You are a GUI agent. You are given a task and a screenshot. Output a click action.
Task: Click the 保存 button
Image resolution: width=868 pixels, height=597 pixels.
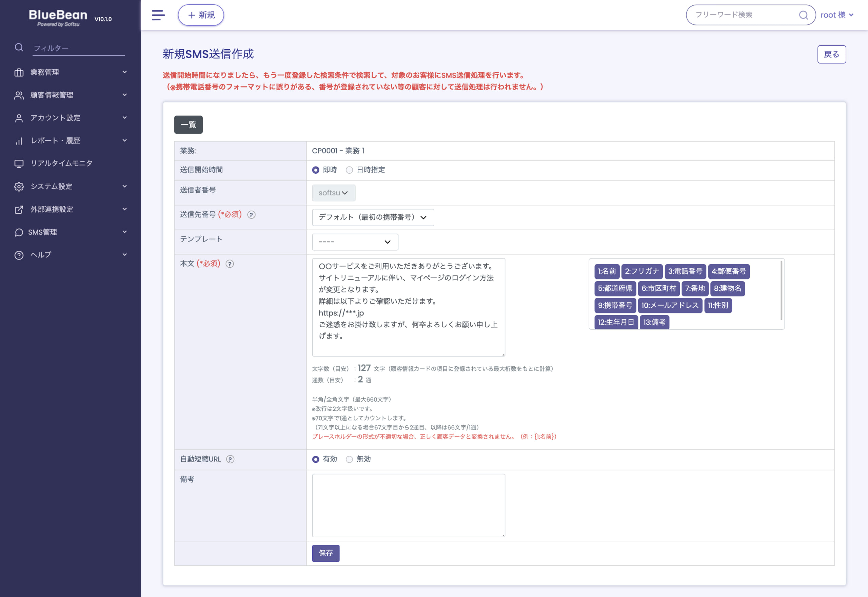[x=325, y=553]
